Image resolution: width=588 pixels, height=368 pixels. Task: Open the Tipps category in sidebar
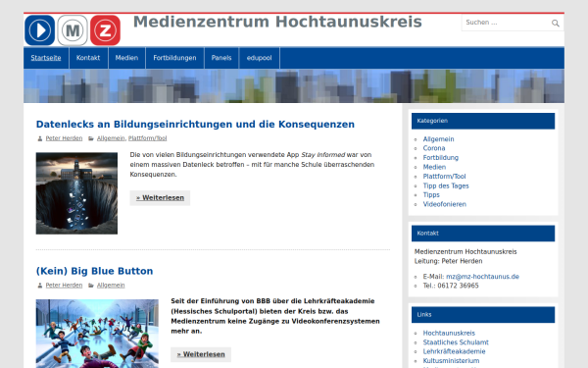click(x=431, y=195)
